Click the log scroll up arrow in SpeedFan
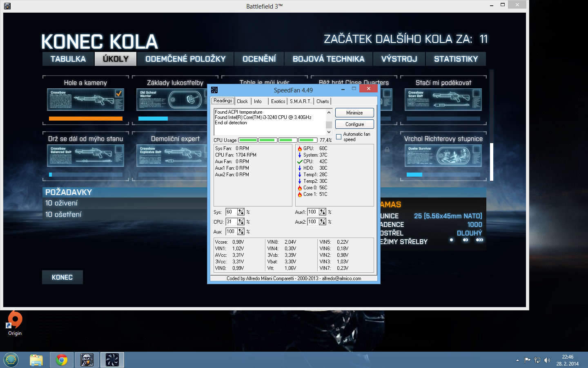 click(329, 112)
